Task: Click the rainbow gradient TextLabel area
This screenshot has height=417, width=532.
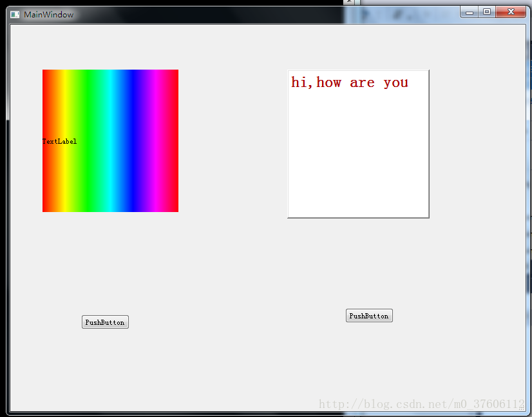Action: tap(110, 141)
